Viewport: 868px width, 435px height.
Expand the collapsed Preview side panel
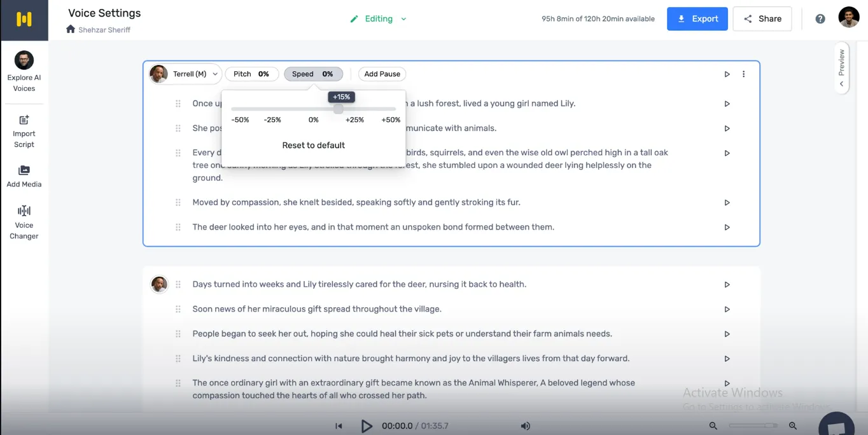click(841, 68)
